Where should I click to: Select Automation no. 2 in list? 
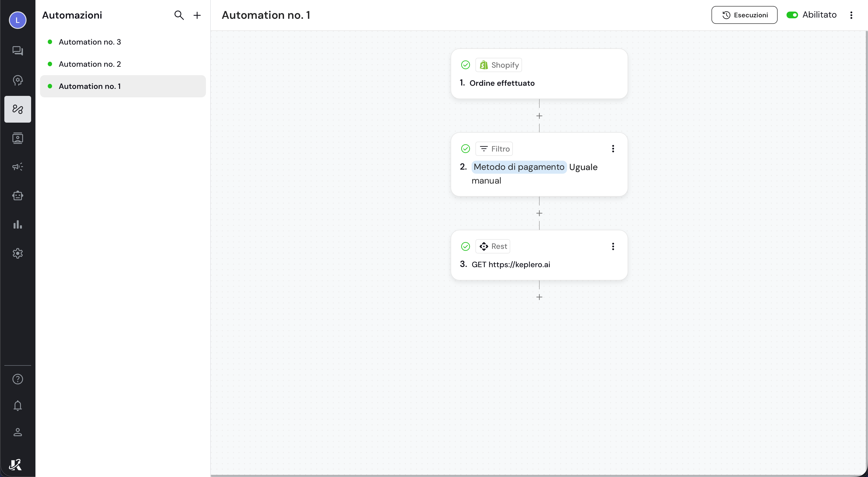(90, 64)
